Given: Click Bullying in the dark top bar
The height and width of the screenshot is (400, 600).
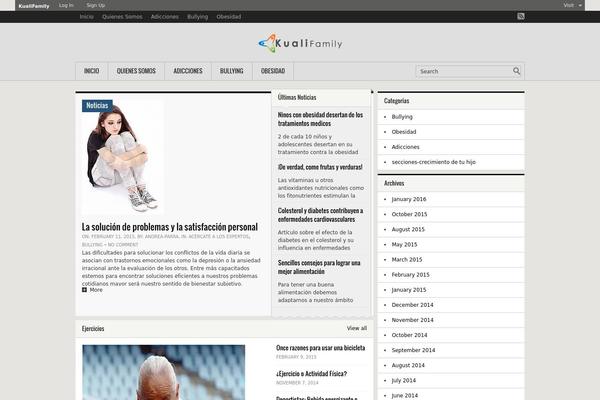Looking at the screenshot, I should click(x=197, y=16).
